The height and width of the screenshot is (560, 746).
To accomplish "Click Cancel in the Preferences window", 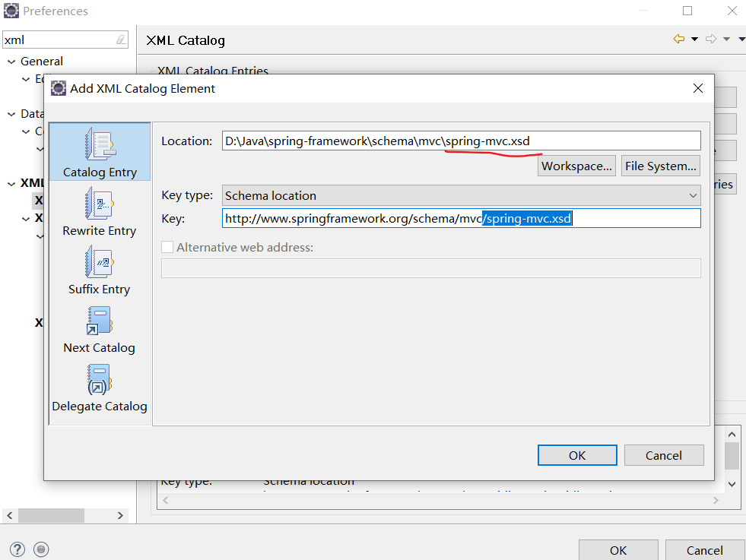I will tap(705, 550).
